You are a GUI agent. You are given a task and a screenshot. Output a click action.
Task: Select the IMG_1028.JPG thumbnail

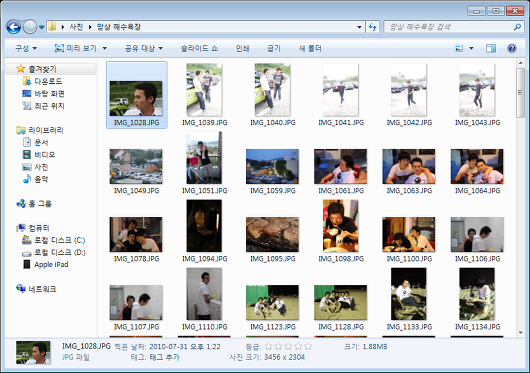click(136, 98)
